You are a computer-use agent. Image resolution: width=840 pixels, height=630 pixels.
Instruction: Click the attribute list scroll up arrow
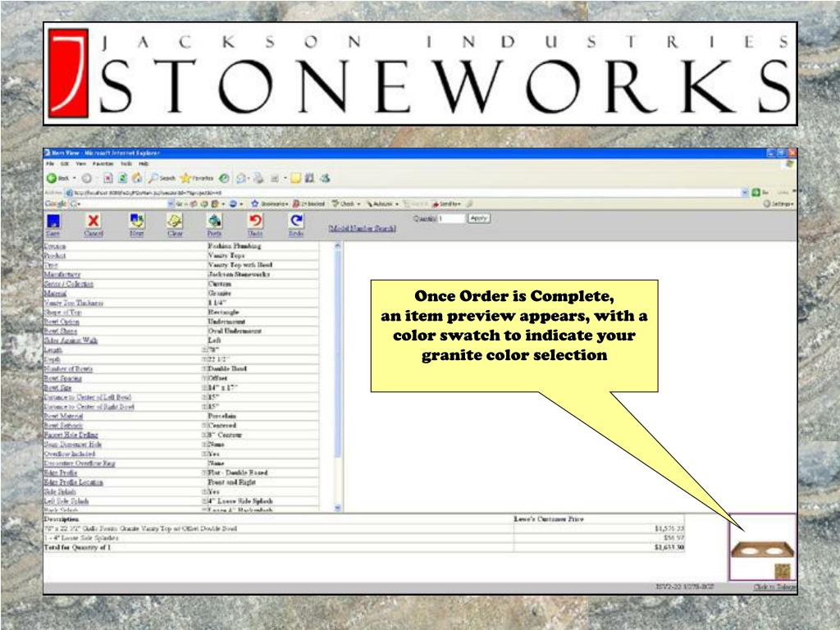pos(337,246)
